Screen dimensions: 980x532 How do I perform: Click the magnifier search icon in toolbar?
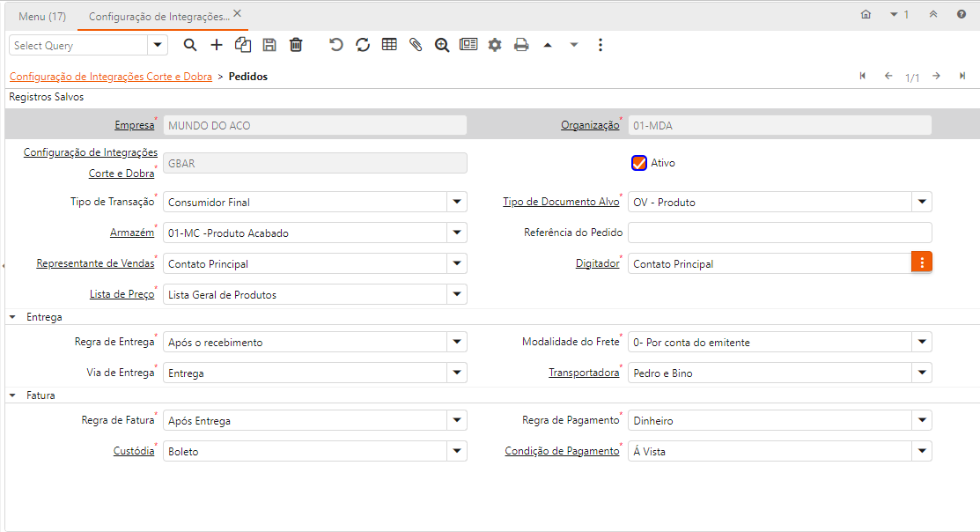(190, 45)
